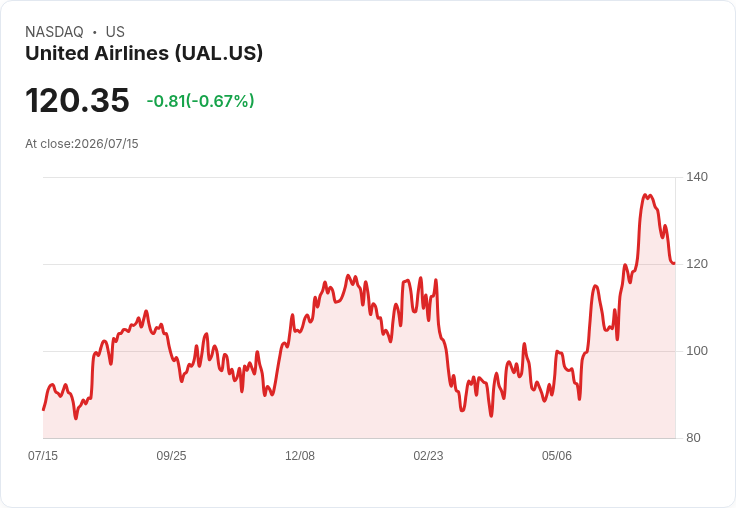Image resolution: width=736 pixels, height=508 pixels.
Task: Click the 120 y-axis price label
Action: (697, 264)
